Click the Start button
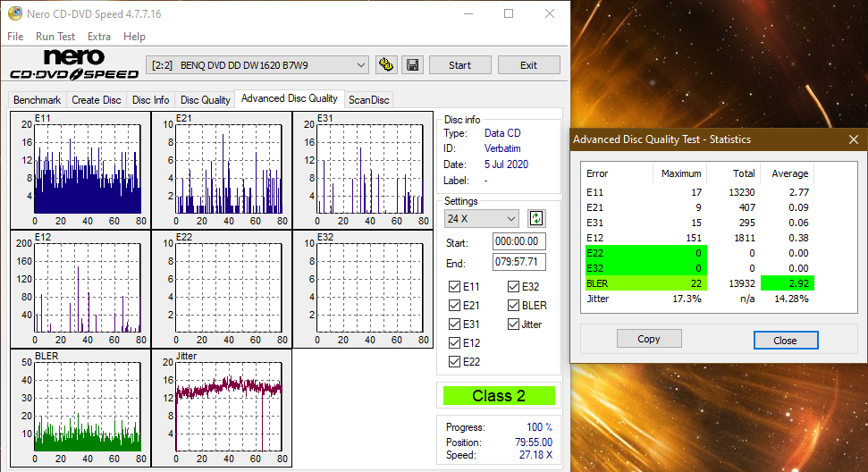The image size is (868, 472). coord(460,65)
